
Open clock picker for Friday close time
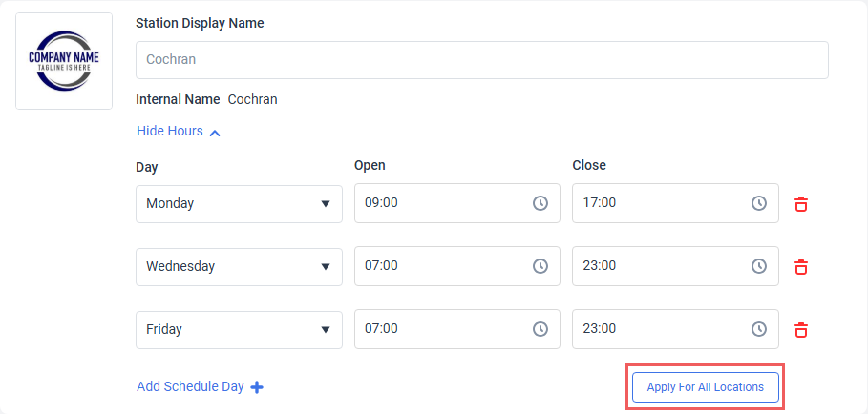coord(758,329)
